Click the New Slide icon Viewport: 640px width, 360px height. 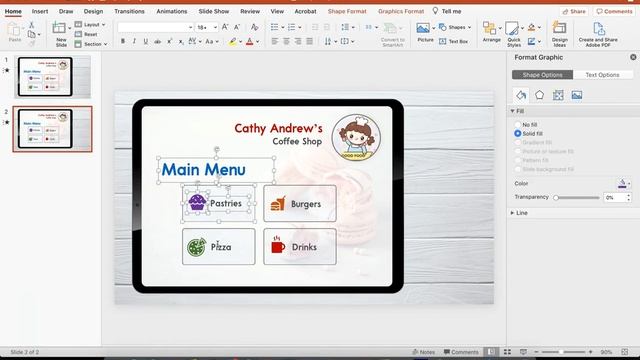coord(59,28)
